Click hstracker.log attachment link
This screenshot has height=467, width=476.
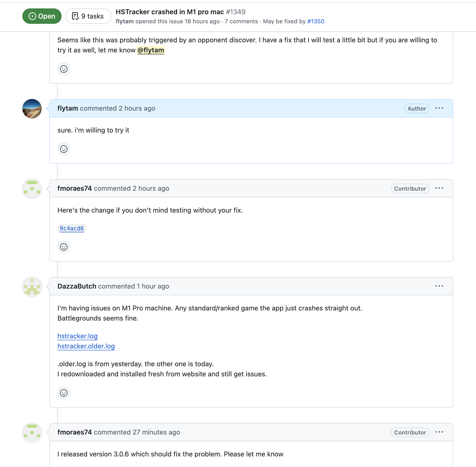77,336
